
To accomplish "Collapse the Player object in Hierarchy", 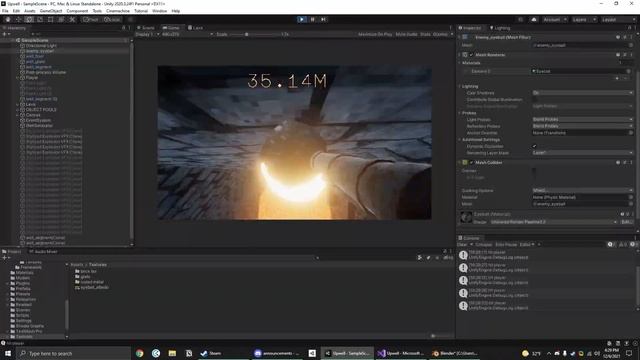I will 18,78.
